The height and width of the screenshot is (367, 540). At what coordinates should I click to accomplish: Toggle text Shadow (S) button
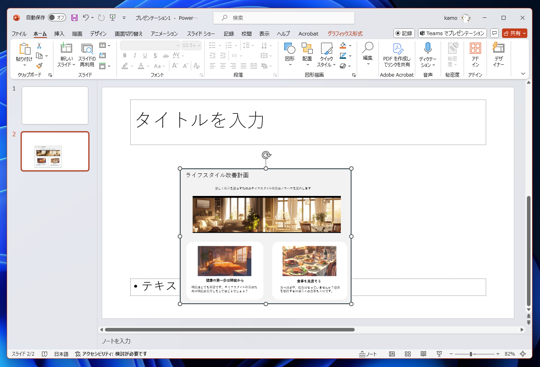(x=155, y=55)
